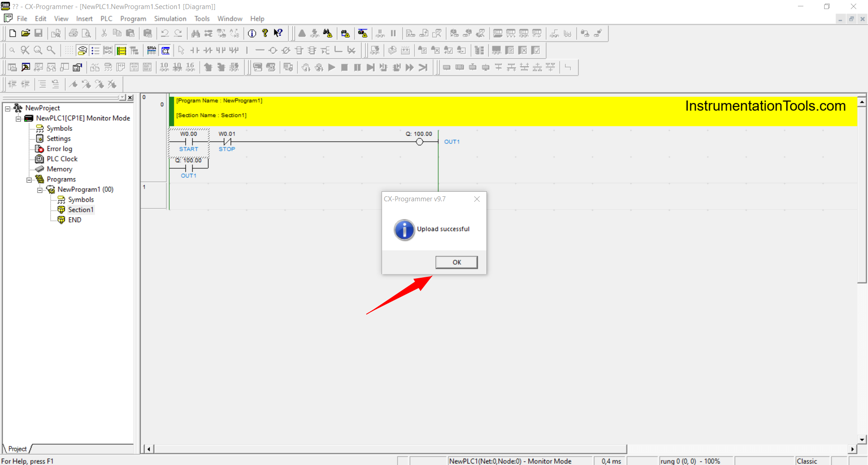Collapse the Programs tree node

(x=29, y=180)
